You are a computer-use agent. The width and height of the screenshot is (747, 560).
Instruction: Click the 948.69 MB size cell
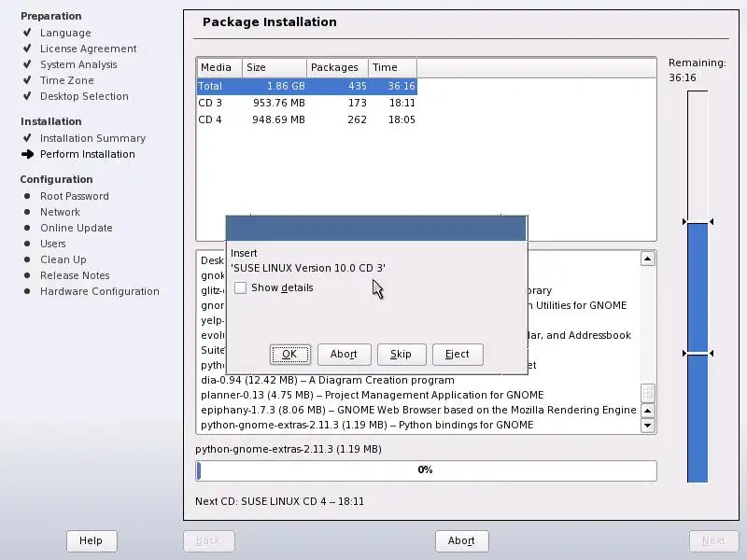point(278,119)
